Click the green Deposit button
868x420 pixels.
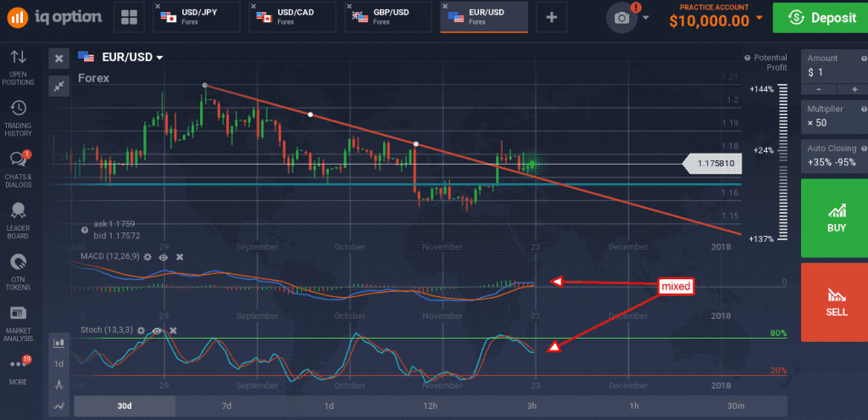point(820,18)
